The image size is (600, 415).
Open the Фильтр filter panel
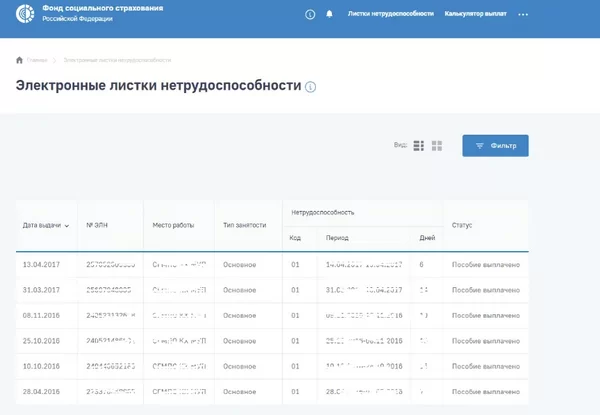495,146
